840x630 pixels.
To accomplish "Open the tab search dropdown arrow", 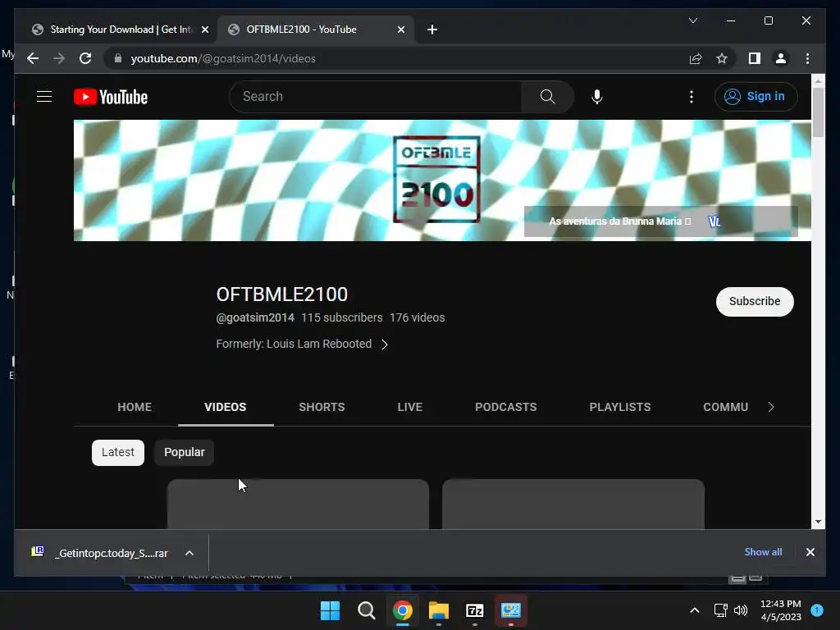I will tap(692, 21).
